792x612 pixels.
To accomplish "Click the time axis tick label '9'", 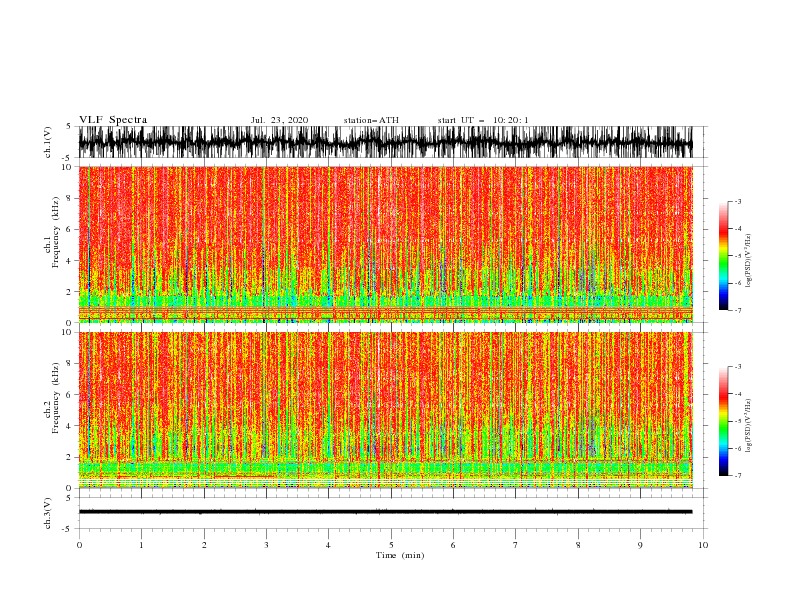I will pyautogui.click(x=640, y=545).
